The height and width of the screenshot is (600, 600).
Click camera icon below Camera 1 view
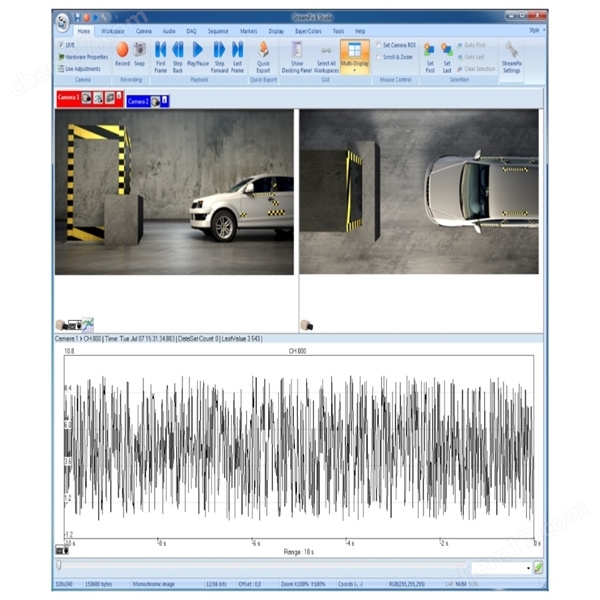[x=62, y=325]
